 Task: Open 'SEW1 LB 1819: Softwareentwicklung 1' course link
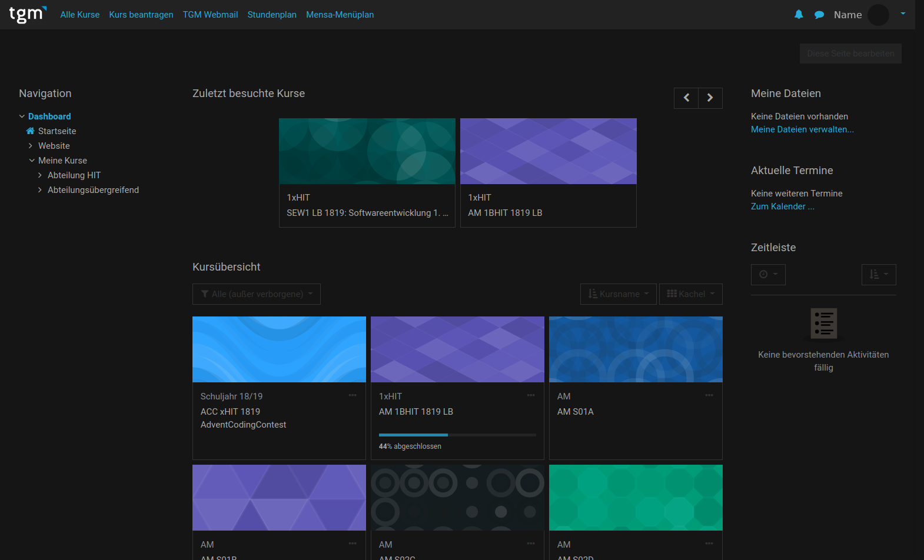(x=367, y=213)
